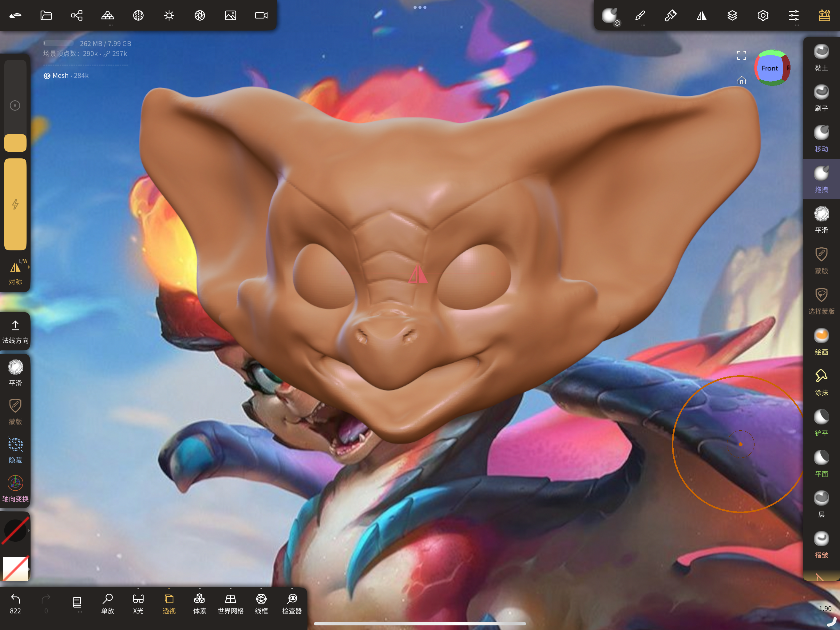Open the files folder menu
The height and width of the screenshot is (630, 840).
(46, 15)
